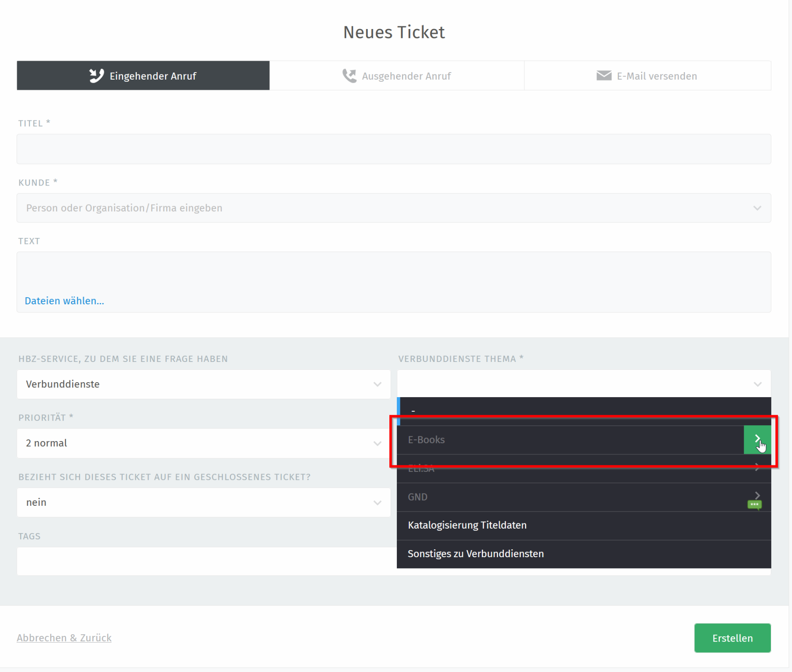Viewport: 792px width, 672px height.
Task: Click the GND submenu chevron arrow
Action: pyautogui.click(x=757, y=495)
